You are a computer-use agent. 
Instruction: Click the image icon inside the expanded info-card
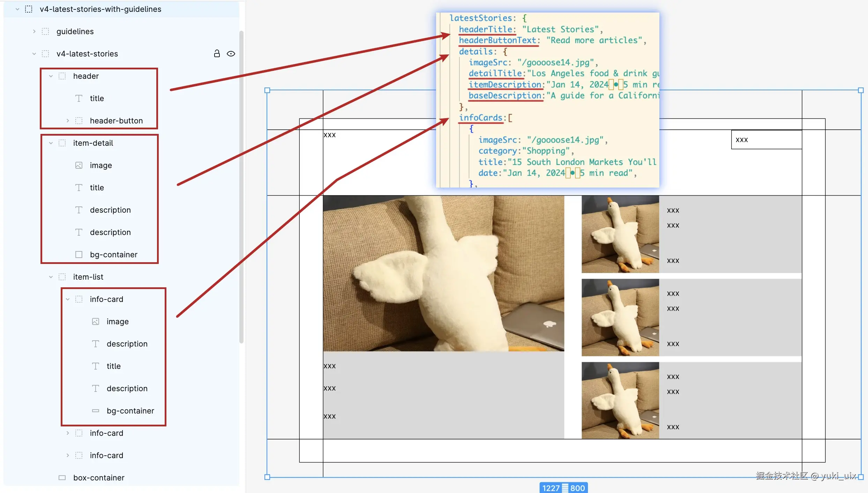click(x=95, y=321)
